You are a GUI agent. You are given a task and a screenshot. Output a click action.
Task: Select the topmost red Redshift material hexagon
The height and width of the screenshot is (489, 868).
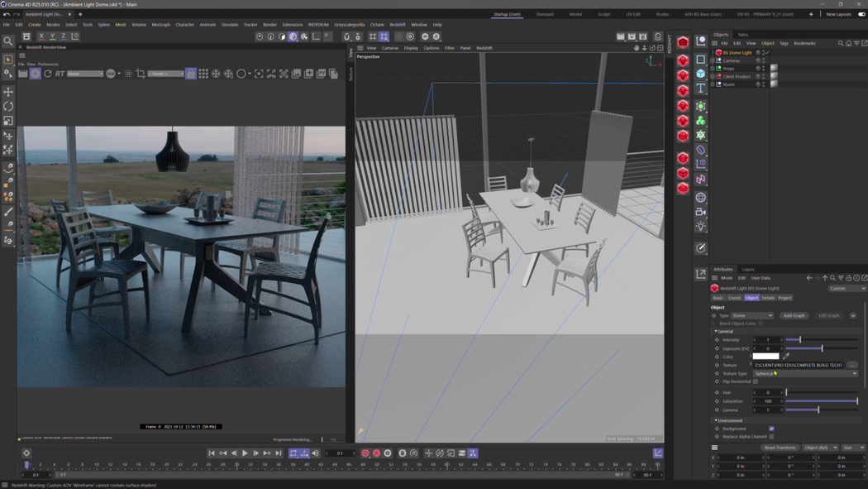pos(683,40)
